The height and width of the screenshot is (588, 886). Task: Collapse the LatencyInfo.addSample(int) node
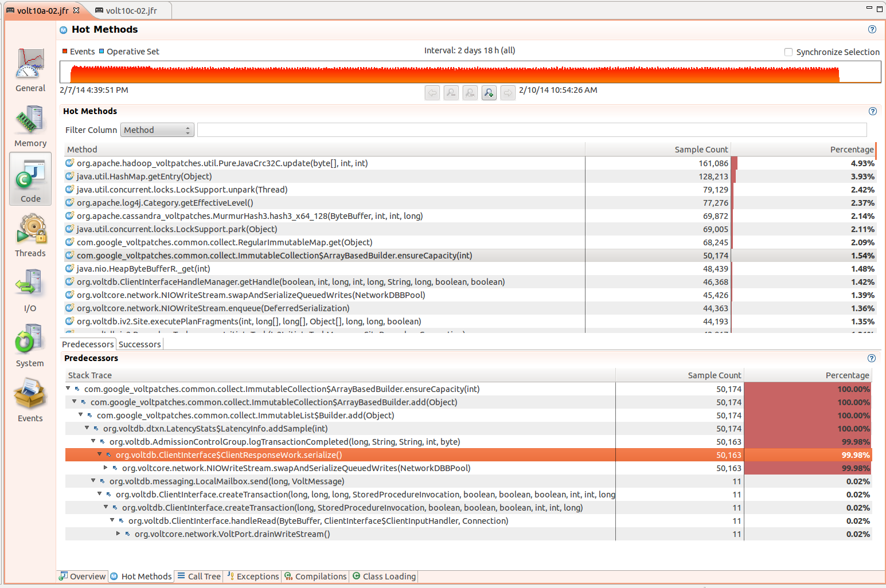coord(87,428)
